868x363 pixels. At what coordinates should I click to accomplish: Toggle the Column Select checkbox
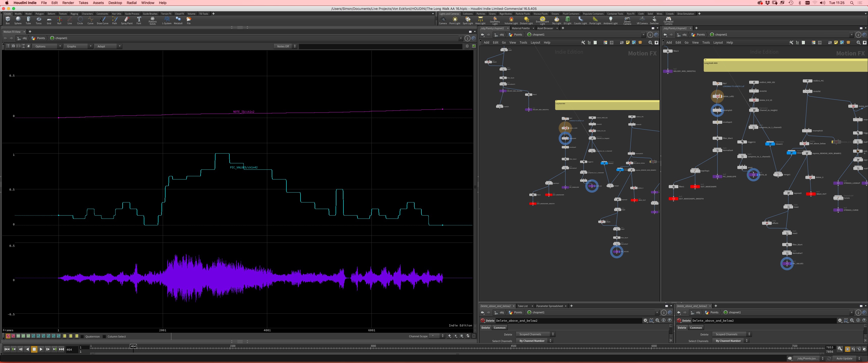pyautogui.click(x=104, y=336)
